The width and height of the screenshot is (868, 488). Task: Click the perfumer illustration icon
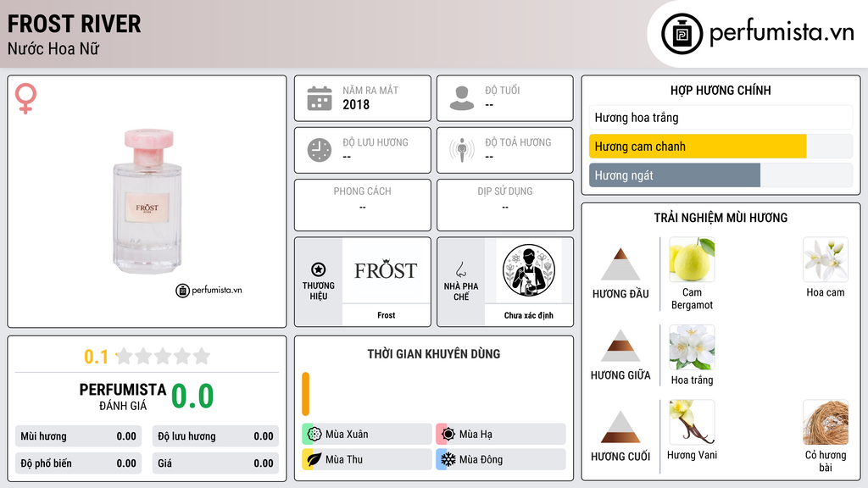pos(529,270)
